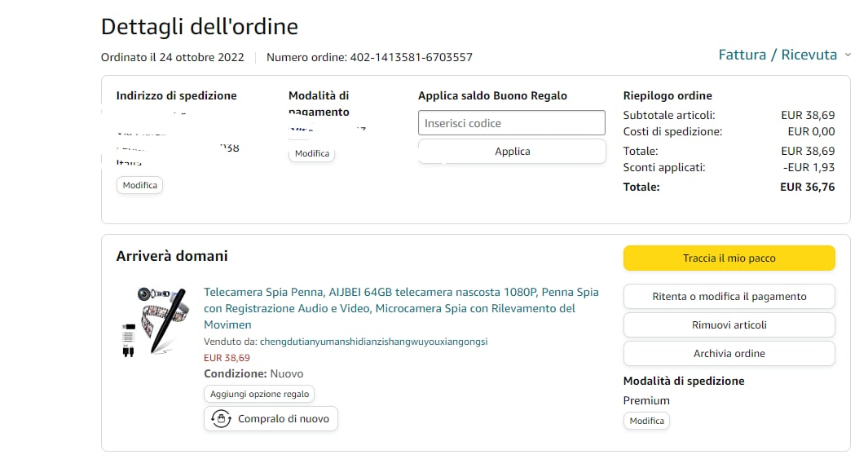
Task: Click the buy-again circular arrow icon
Action: pos(221,418)
